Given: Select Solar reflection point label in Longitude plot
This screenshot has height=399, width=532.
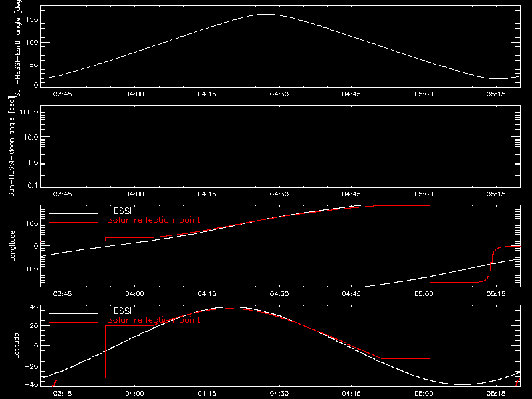Looking at the screenshot, I should coord(154,220).
